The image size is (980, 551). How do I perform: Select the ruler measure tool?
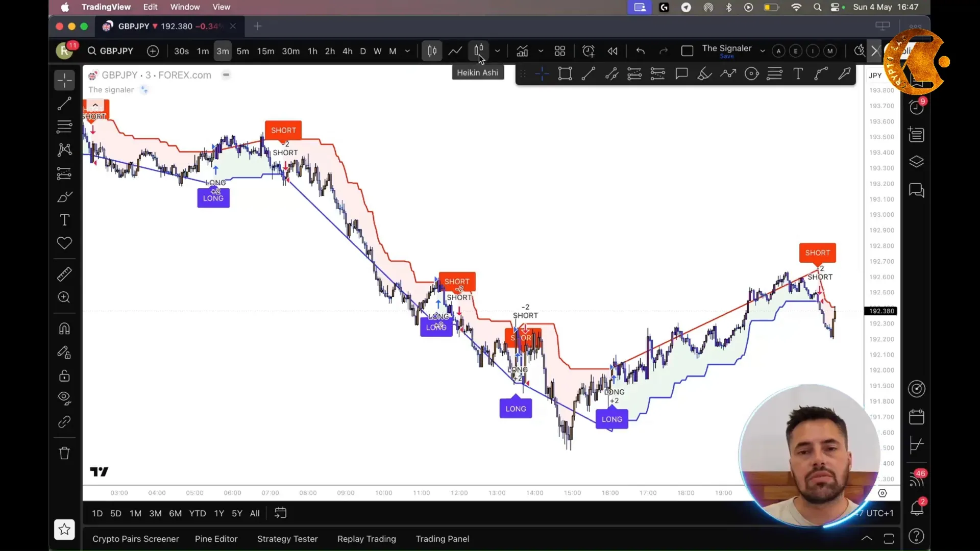click(64, 274)
